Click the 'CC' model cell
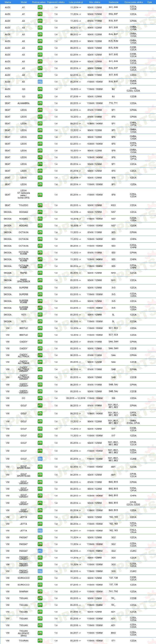Image resolution: width=156 pixels, height=644 pixels. coord(23,398)
